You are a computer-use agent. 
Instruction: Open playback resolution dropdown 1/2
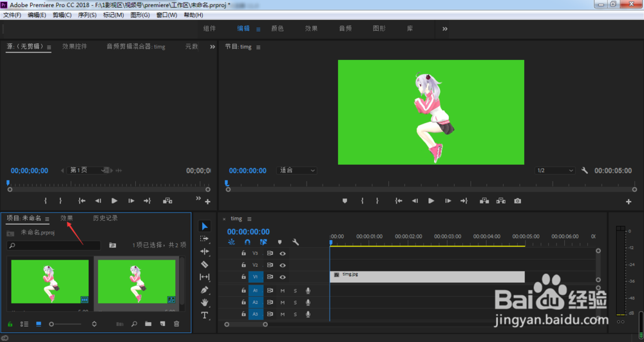pyautogui.click(x=555, y=171)
